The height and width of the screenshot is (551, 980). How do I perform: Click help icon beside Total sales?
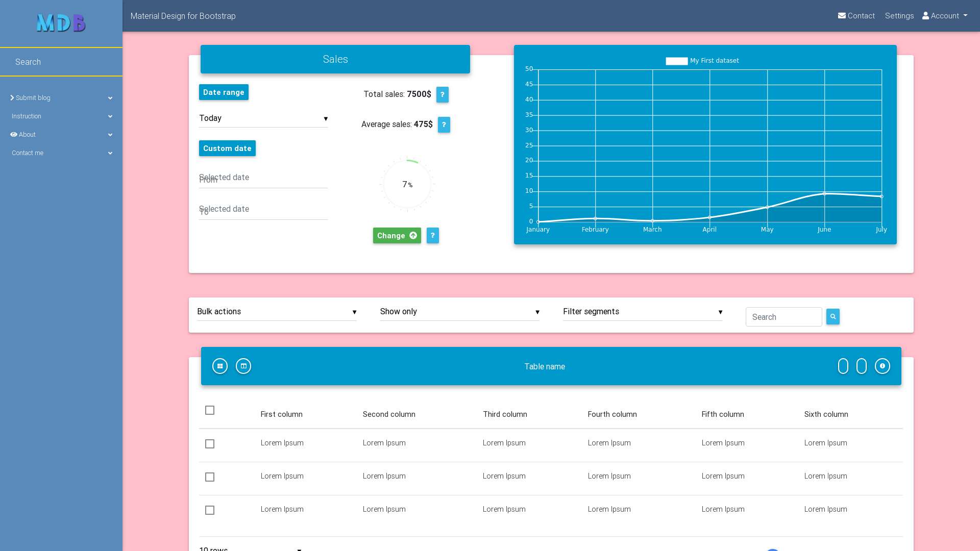(443, 95)
